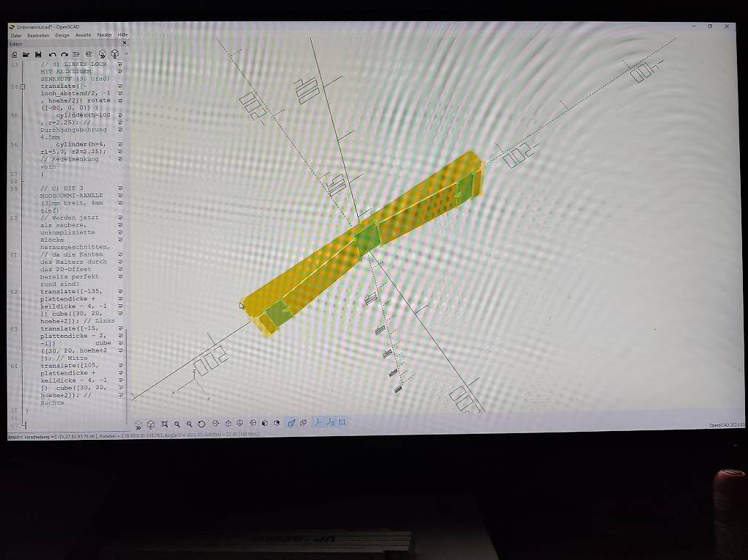Fit the whole model with View All
Viewport: 748px width, 560px height.
click(x=164, y=424)
